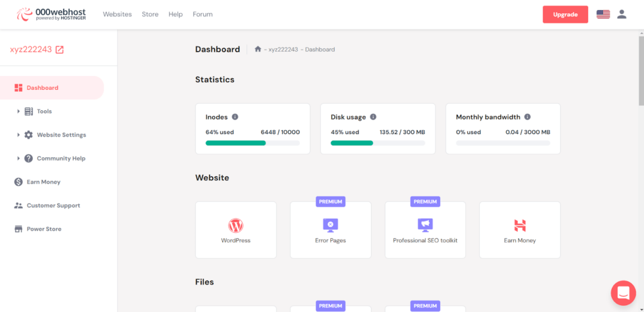Open the user account profile icon
Viewport: 644px width, 312px height.
pyautogui.click(x=621, y=14)
